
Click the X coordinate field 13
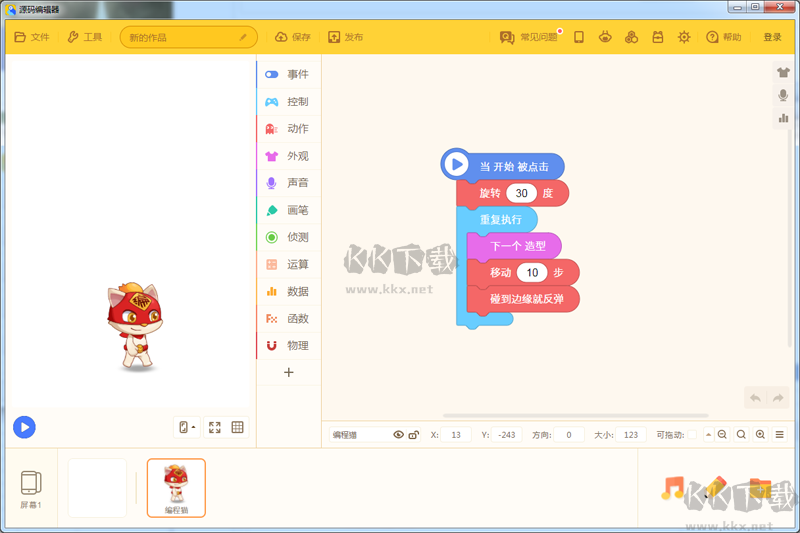(x=456, y=435)
